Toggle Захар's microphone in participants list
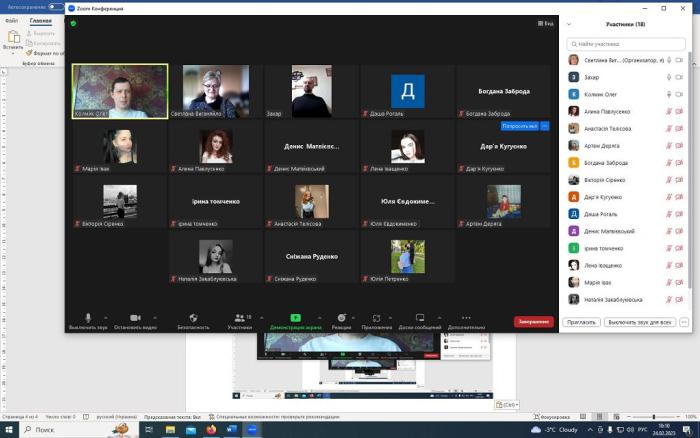 click(x=669, y=76)
